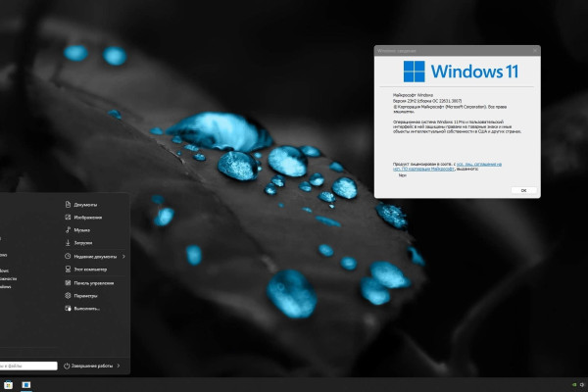Confirm with OK in Windows dialog
This screenshot has width=588, height=392.
524,190
